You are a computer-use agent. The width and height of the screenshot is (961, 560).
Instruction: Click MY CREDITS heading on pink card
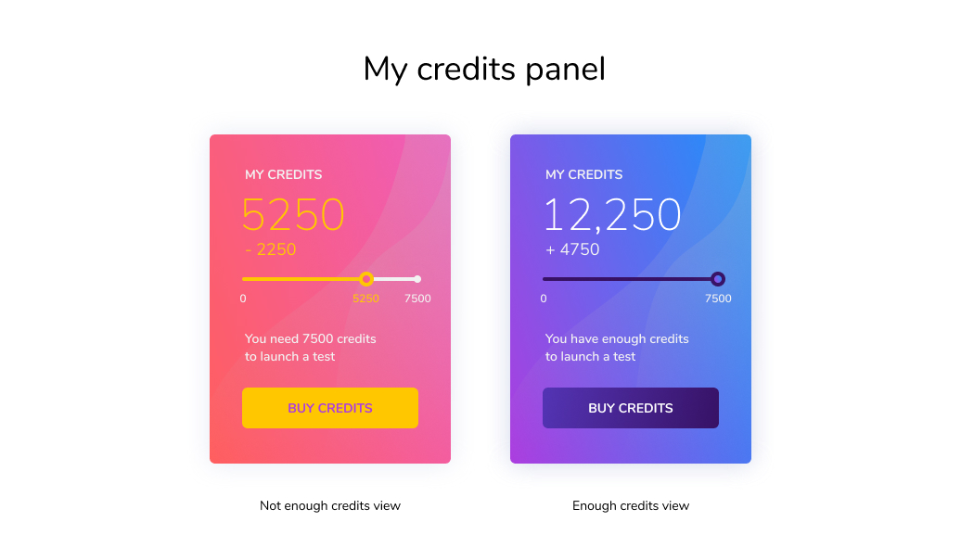pos(283,174)
